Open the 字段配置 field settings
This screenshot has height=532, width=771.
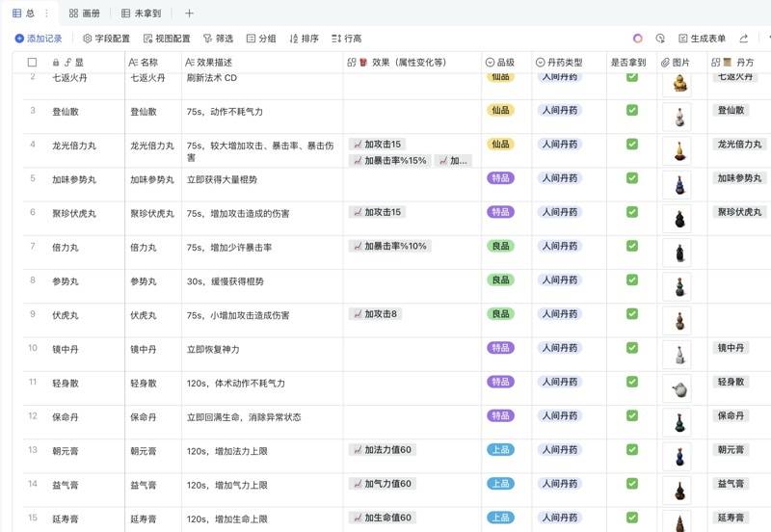pos(106,39)
